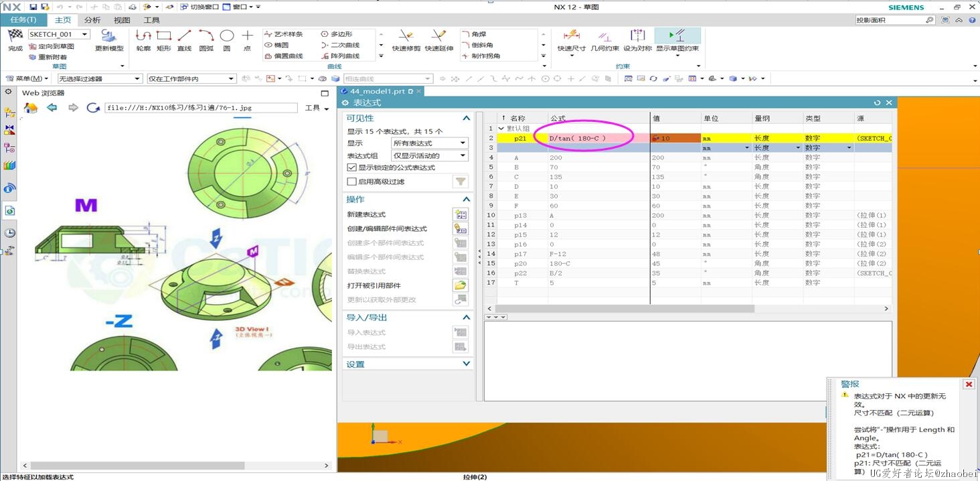Click the Finish sketch flag icon

point(15,36)
